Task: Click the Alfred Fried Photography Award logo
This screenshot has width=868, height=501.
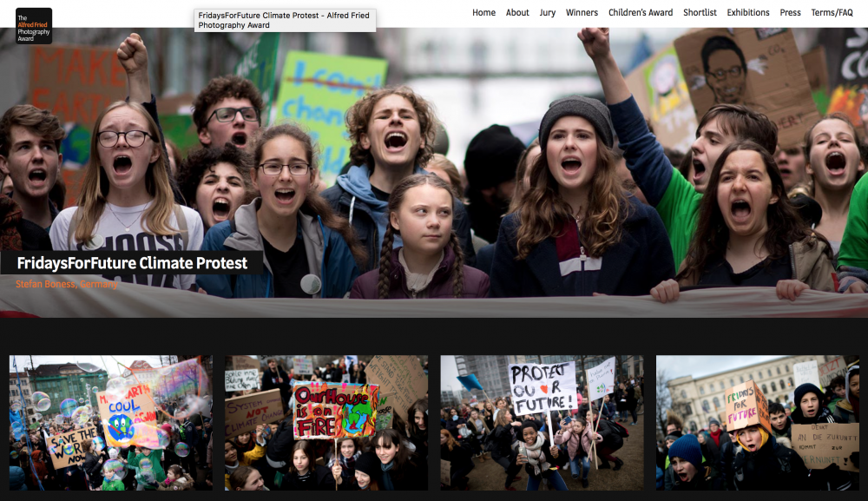Action: point(34,25)
